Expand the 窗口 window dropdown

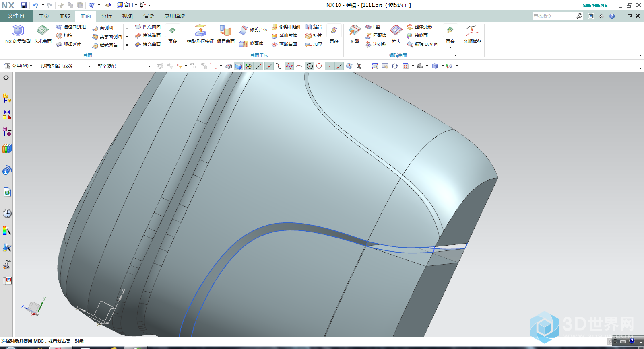(x=127, y=5)
